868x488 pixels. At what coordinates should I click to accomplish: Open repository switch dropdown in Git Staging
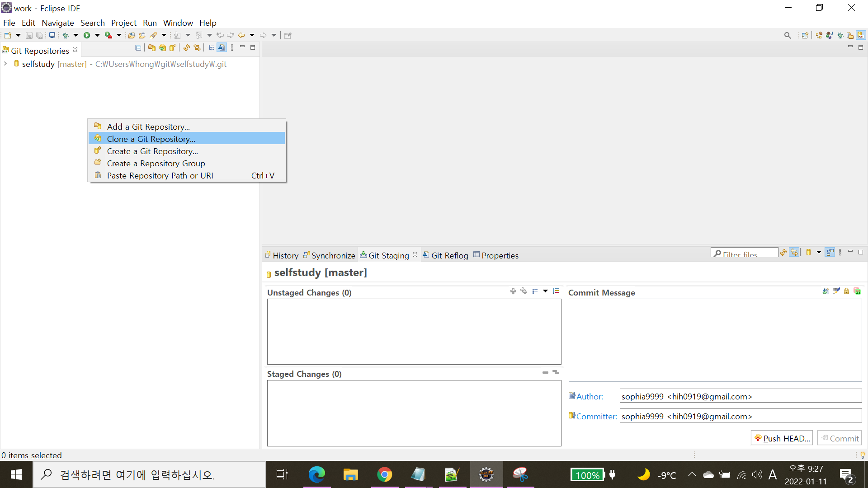[x=819, y=252]
